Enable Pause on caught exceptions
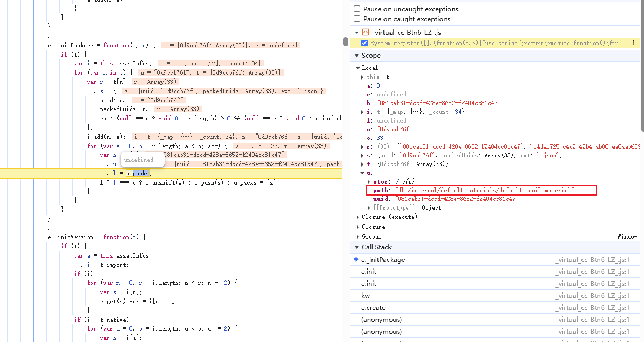This screenshot has width=644, height=342. [x=357, y=19]
